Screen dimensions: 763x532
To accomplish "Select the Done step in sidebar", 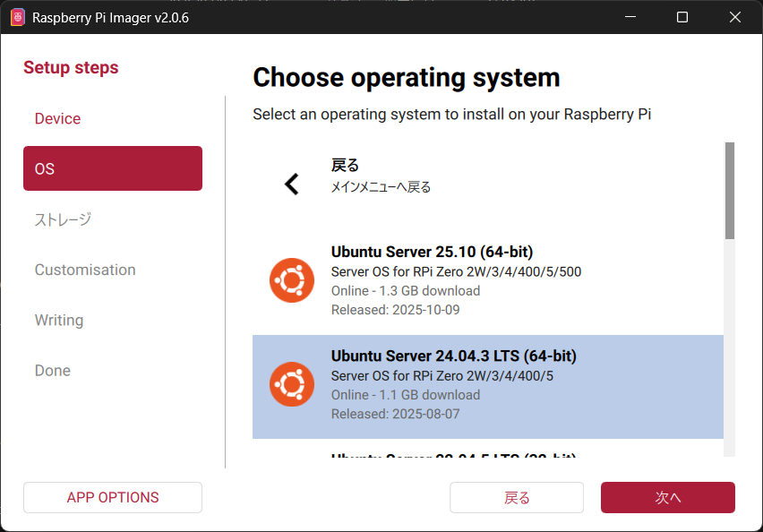I will [x=53, y=370].
